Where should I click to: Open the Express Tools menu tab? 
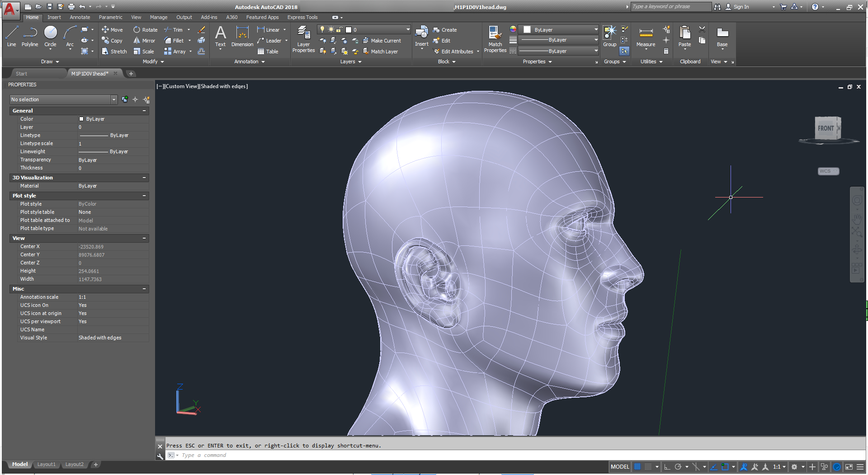point(302,17)
